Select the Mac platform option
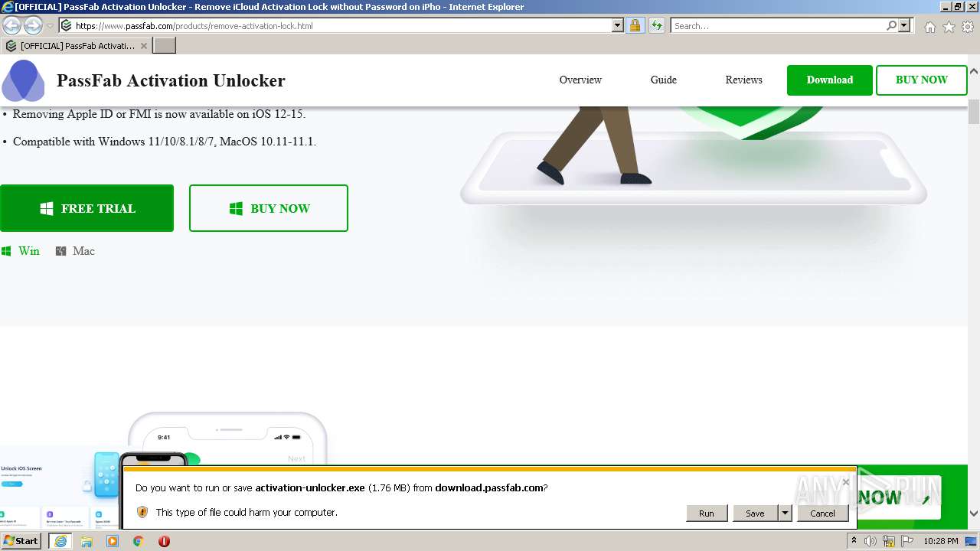The width and height of the screenshot is (980, 551). (x=75, y=251)
